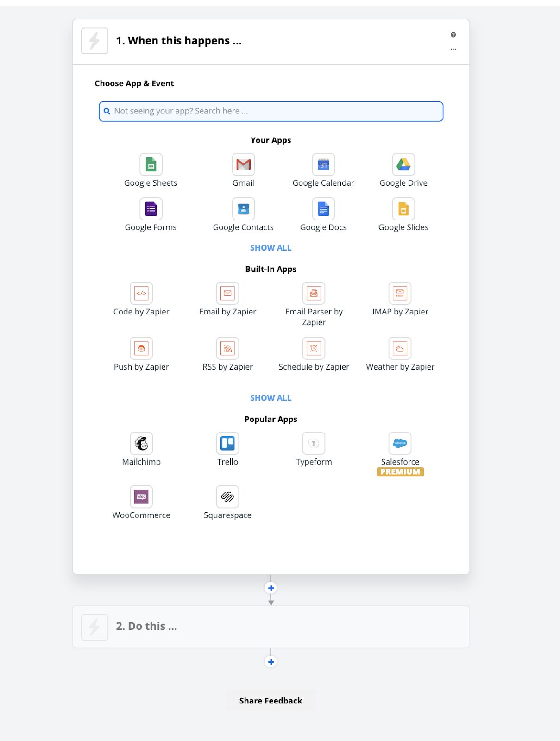Click the "Your Apps" section heading
The width and height of the screenshot is (560, 741).
pos(271,140)
